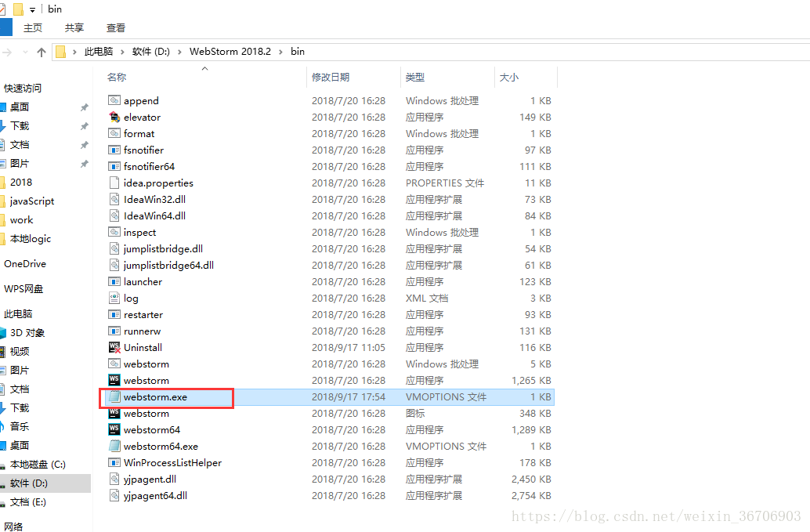Viewport: 810px width, 532px height.
Task: Select the webstorm icon file of 348 KB
Action: click(x=330, y=413)
